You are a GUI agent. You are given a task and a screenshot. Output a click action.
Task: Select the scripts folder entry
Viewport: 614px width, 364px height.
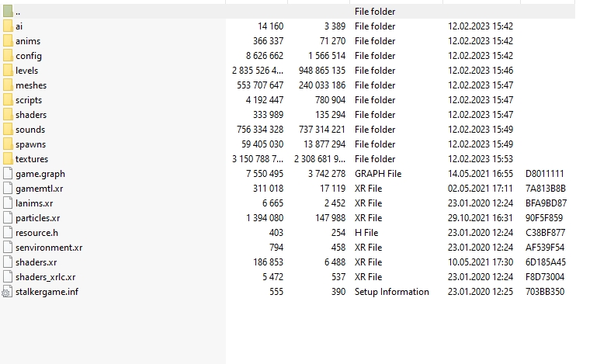tap(29, 100)
